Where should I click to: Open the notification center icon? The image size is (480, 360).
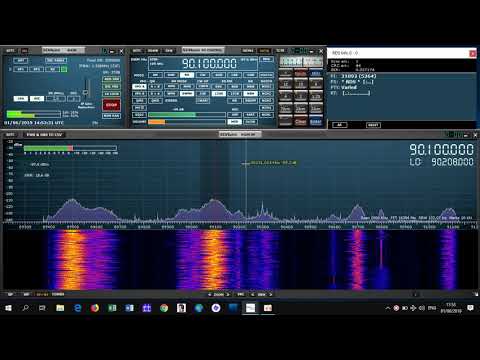470,308
